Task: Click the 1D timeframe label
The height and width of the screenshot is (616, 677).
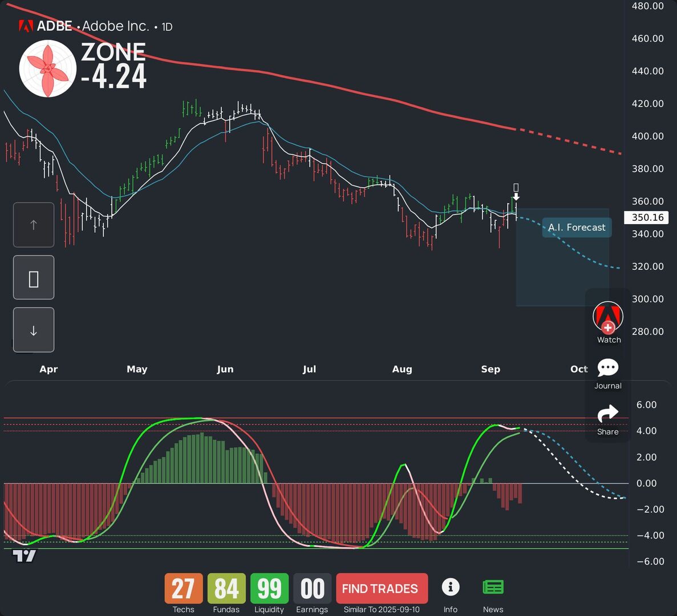Action: tap(167, 27)
